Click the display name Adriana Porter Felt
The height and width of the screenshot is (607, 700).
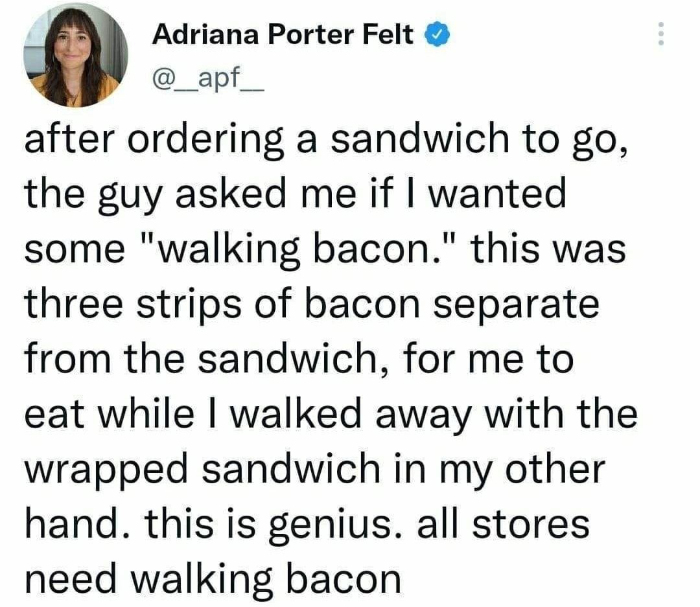(282, 35)
